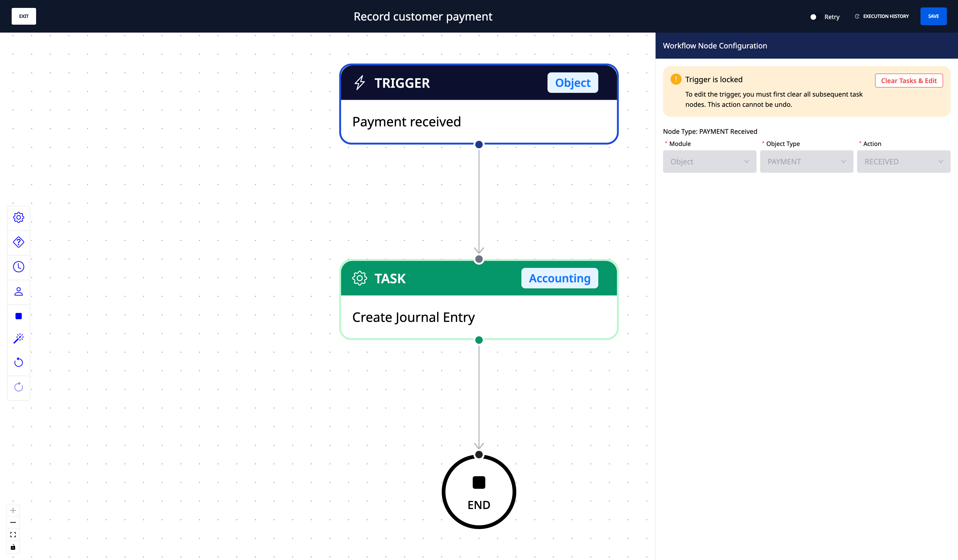Pick the clock delay node tool
Image resolution: width=958 pixels, height=560 pixels.
coord(19,267)
